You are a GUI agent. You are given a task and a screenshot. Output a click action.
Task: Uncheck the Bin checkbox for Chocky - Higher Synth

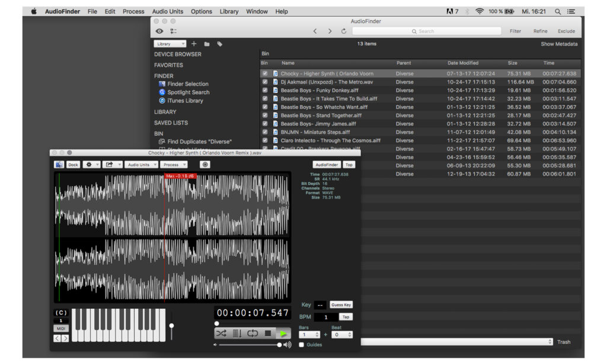tap(265, 74)
